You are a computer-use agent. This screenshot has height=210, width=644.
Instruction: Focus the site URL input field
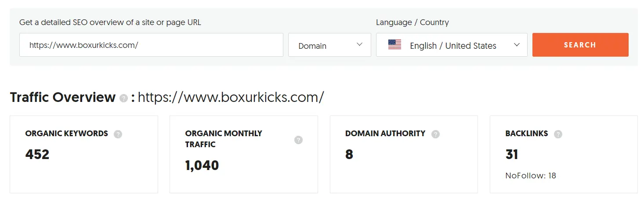point(151,45)
